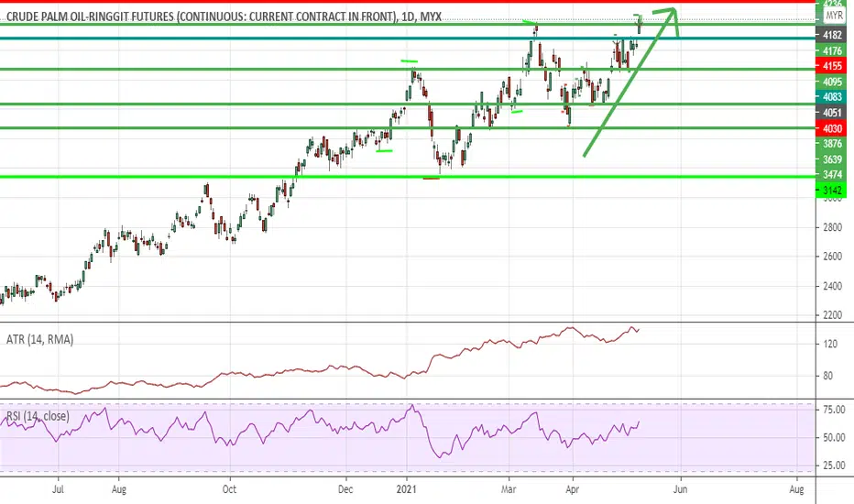
Task: Click the 4176 green price label
Action: tap(832, 50)
